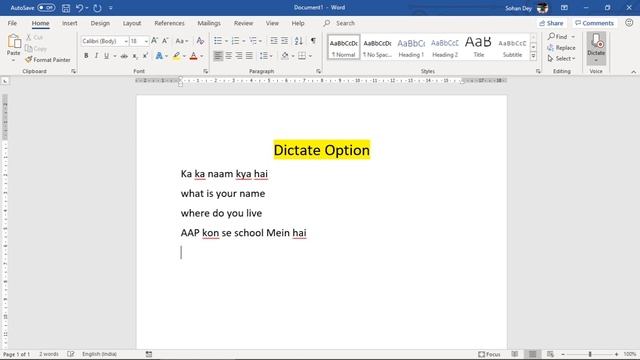Click Copy in Clipboard group

36,49
